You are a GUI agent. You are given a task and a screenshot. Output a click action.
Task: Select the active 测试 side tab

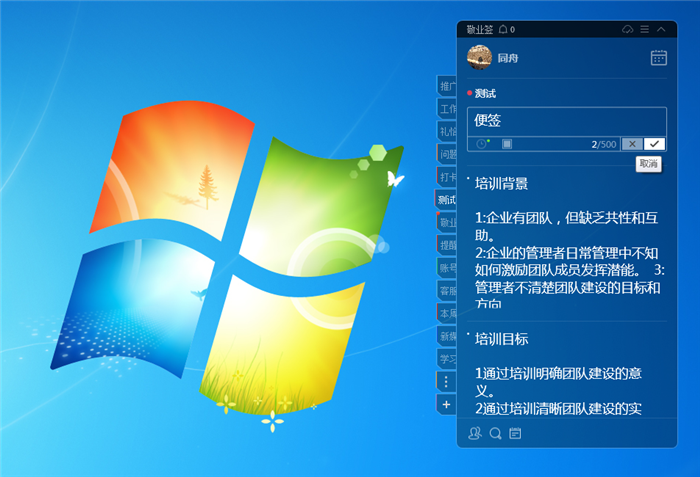(446, 200)
